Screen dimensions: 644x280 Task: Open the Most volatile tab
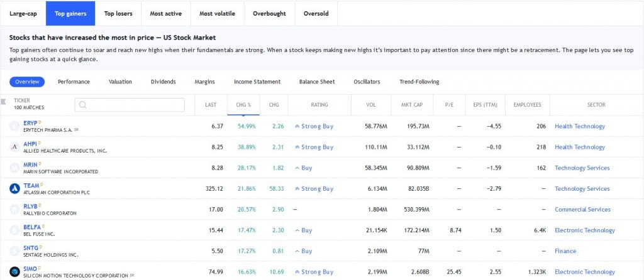217,14
